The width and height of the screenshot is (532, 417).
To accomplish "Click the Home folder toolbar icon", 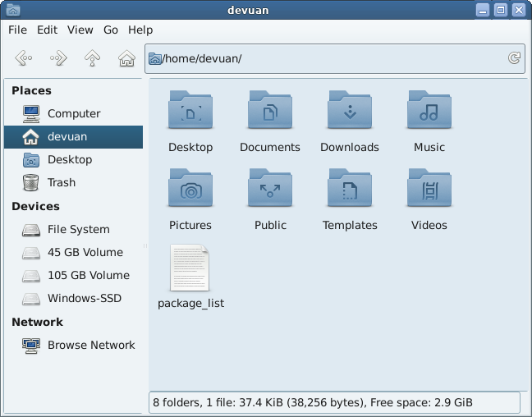I will [x=126, y=58].
